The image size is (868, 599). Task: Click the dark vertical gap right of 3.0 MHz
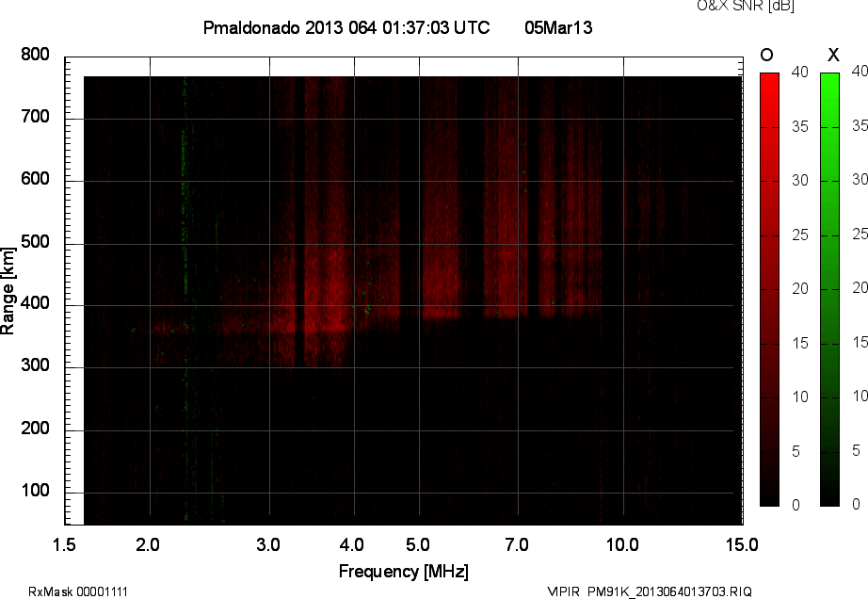click(x=299, y=235)
